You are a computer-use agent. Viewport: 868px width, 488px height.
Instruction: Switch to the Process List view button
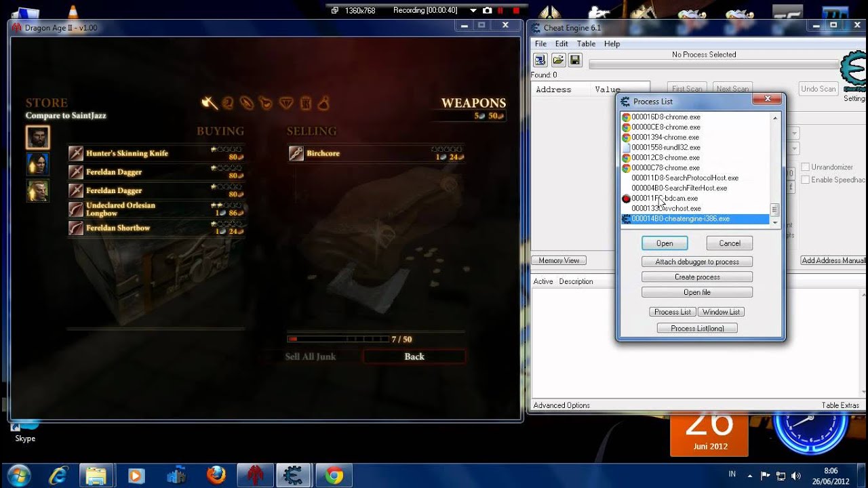coord(672,312)
